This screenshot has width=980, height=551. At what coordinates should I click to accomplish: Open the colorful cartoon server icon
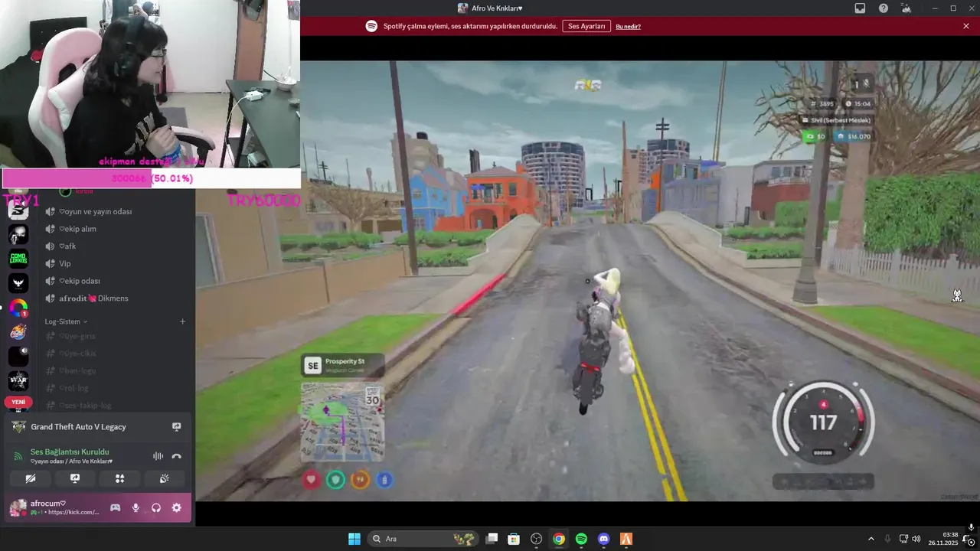click(x=18, y=332)
